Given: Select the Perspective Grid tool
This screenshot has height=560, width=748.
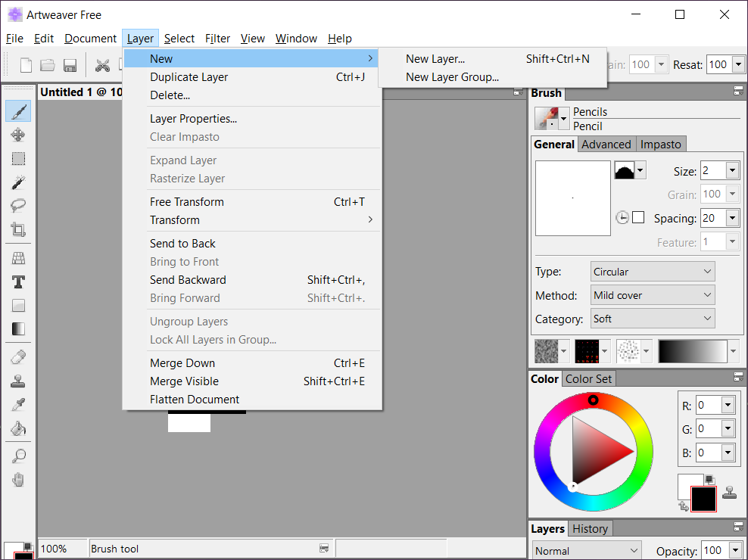Looking at the screenshot, I should point(18,259).
